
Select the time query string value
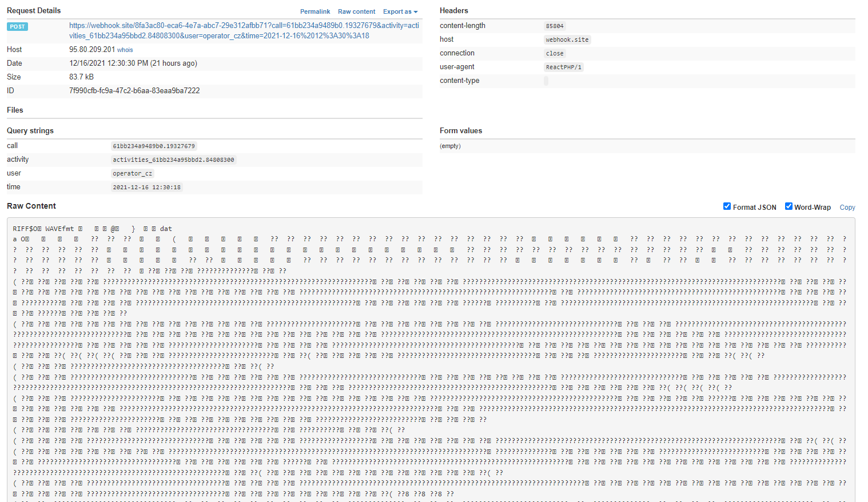(x=147, y=187)
